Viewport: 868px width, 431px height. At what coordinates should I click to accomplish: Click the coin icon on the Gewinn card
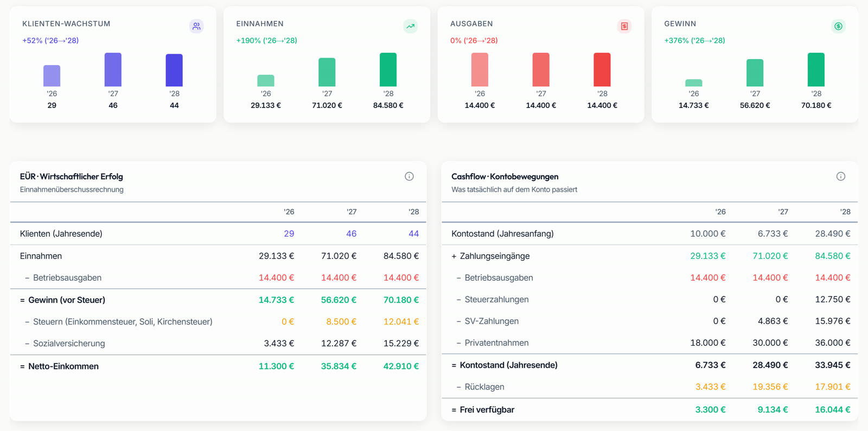point(838,26)
